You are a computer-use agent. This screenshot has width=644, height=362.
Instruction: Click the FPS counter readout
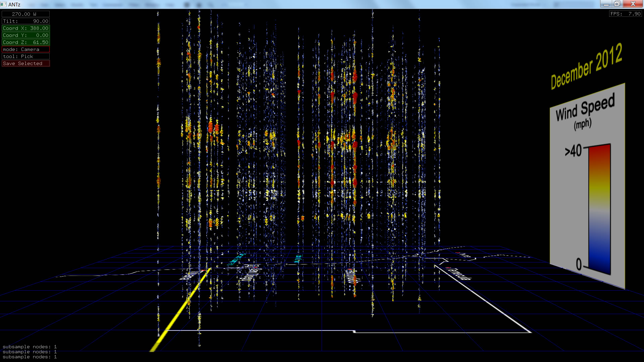click(625, 14)
